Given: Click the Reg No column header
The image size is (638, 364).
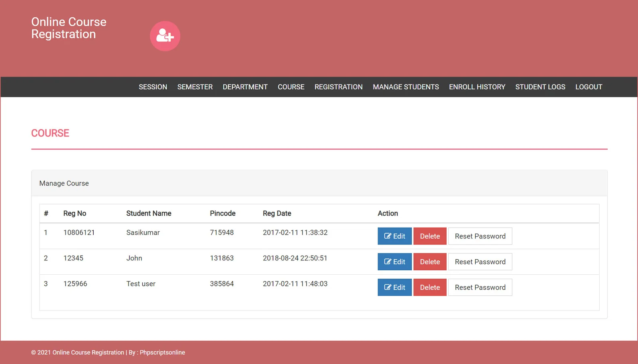Looking at the screenshot, I should coord(75,213).
